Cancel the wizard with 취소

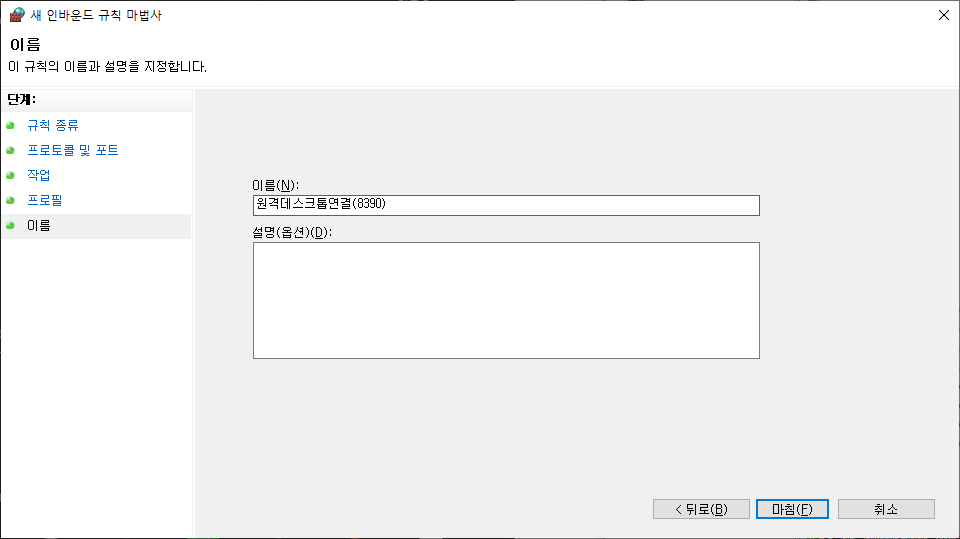[886, 509]
